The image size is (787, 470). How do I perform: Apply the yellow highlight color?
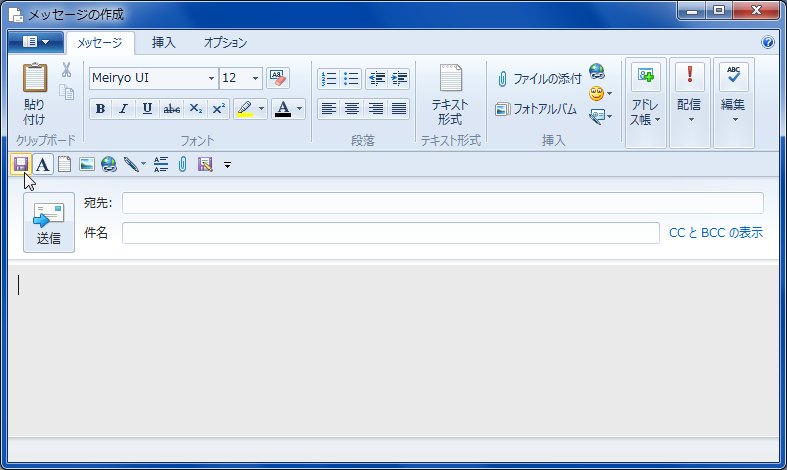(244, 108)
